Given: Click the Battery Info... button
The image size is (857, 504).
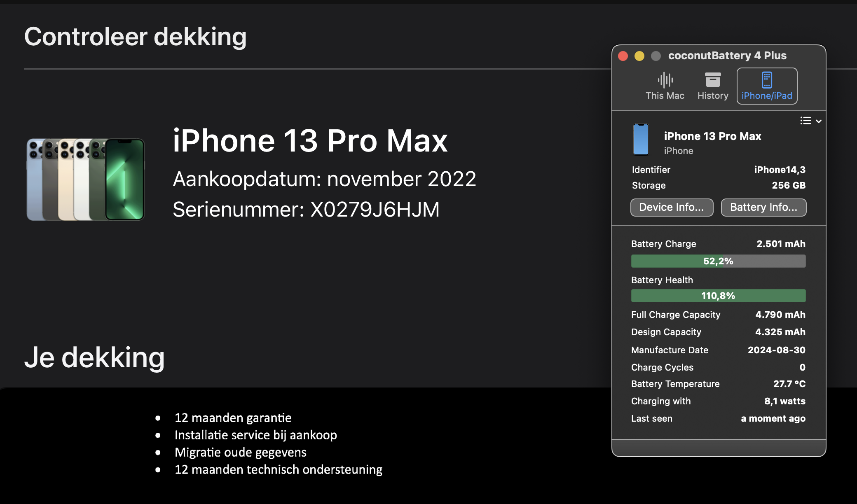Looking at the screenshot, I should [763, 207].
